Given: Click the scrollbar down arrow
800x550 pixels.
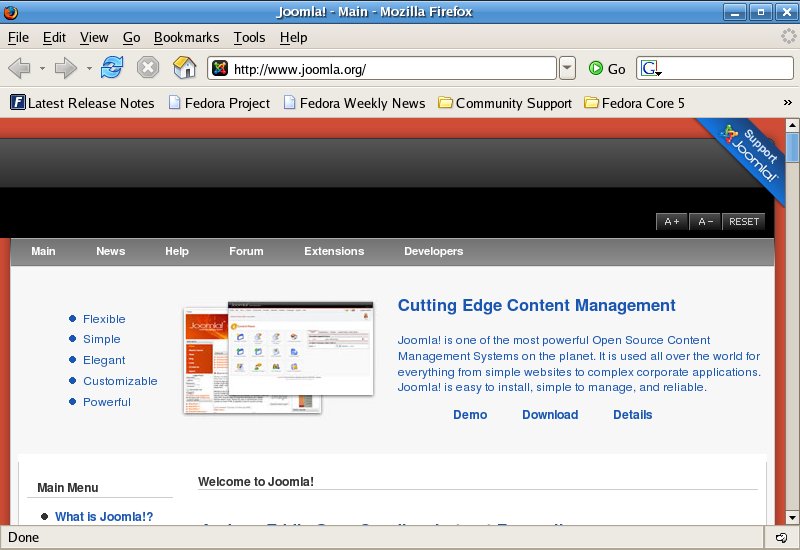Looking at the screenshot, I should (792, 518).
